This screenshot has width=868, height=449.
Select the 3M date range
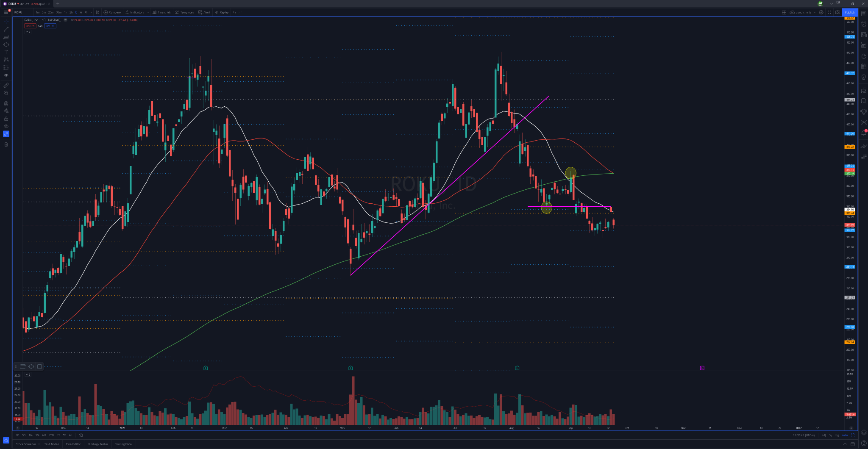click(x=37, y=435)
